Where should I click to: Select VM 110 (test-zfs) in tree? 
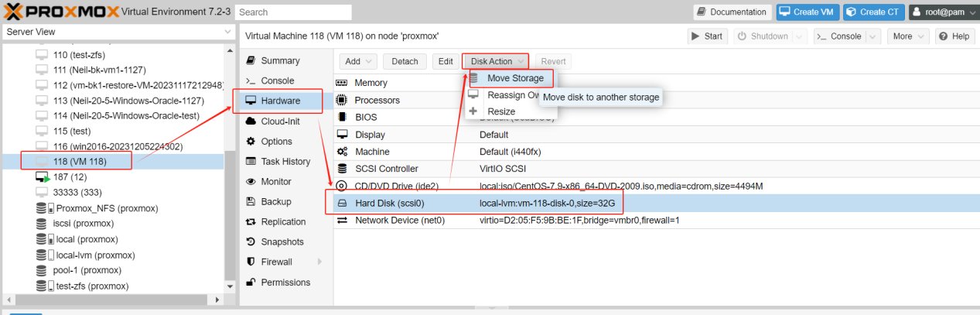[79, 55]
